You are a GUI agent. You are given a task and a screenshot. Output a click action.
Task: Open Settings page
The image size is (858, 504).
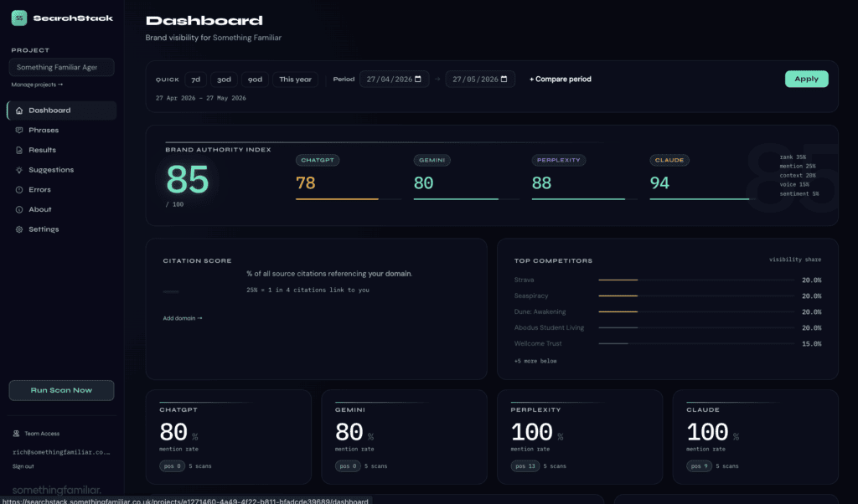click(61, 229)
